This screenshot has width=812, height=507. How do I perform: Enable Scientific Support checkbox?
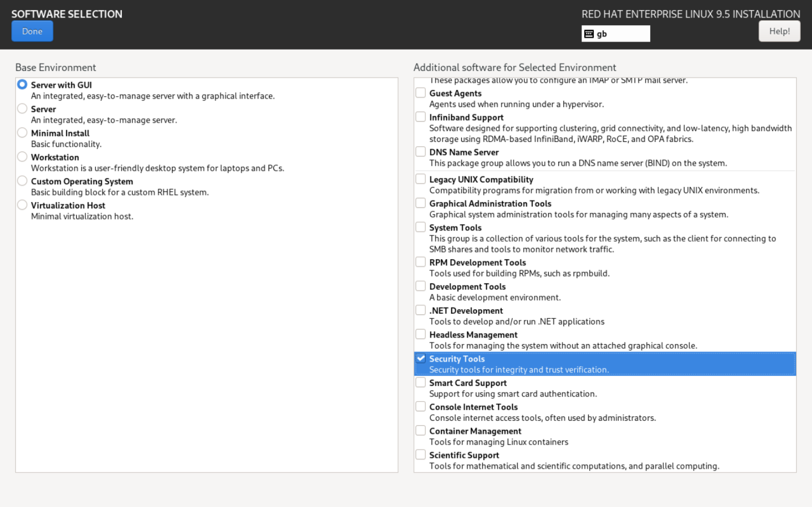420,455
